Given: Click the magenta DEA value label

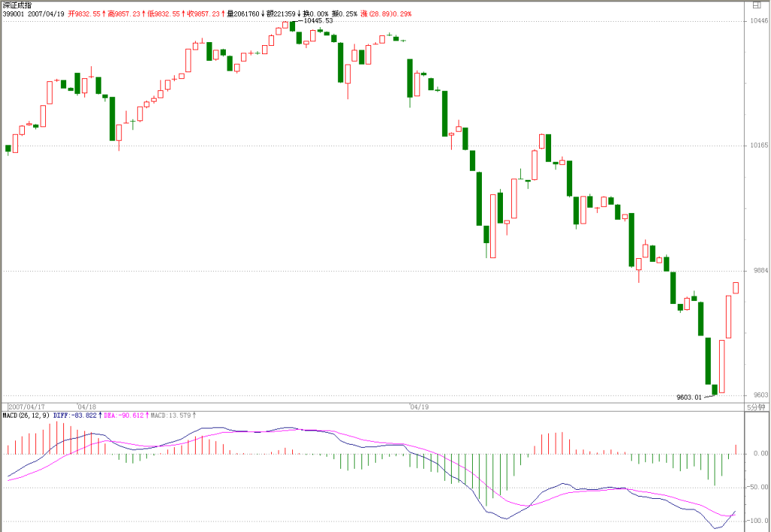Looking at the screenshot, I should pos(126,415).
